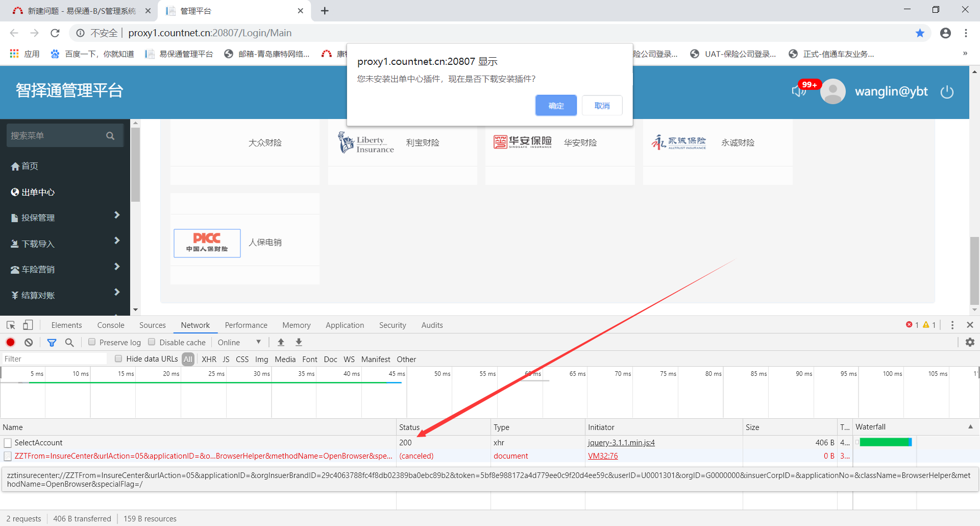The height and width of the screenshot is (526, 980).
Task: Click the Filter input field
Action: (55, 359)
